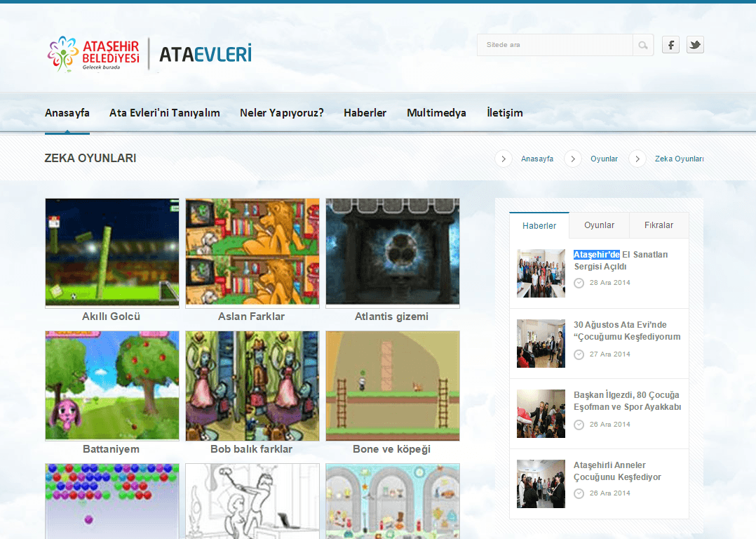Screen dimensions: 756x539
Task: Click the date text 27 Ara 2014
Action: click(x=610, y=354)
